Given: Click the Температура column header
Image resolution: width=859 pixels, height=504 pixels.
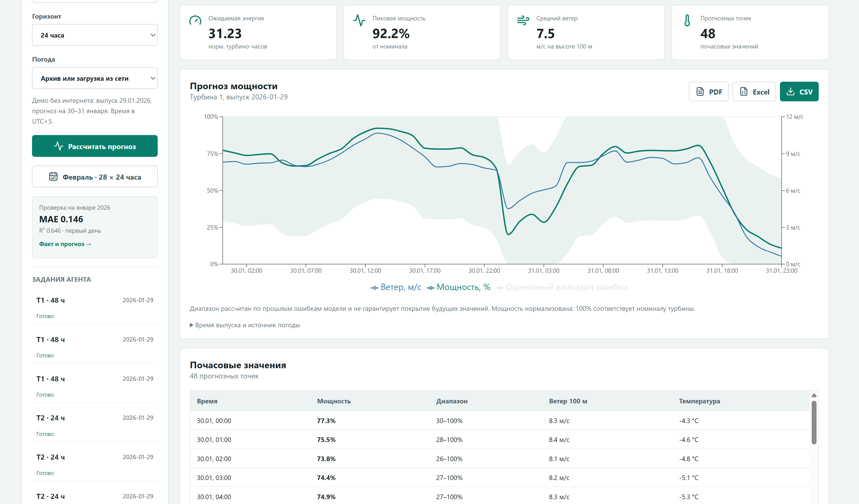Looking at the screenshot, I should (x=699, y=401).
